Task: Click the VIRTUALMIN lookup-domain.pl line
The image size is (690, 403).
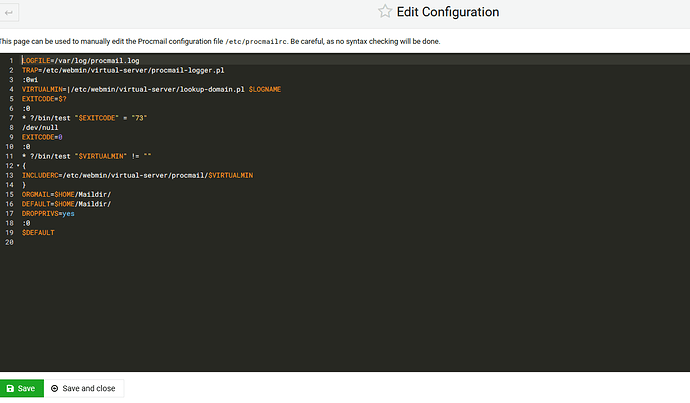Action: [x=151, y=89]
